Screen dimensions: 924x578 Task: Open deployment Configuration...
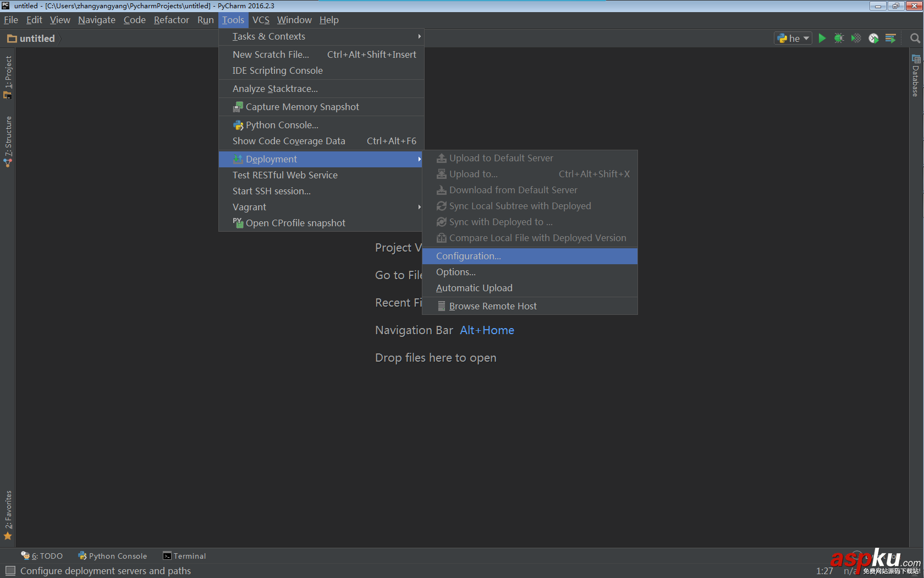point(530,256)
